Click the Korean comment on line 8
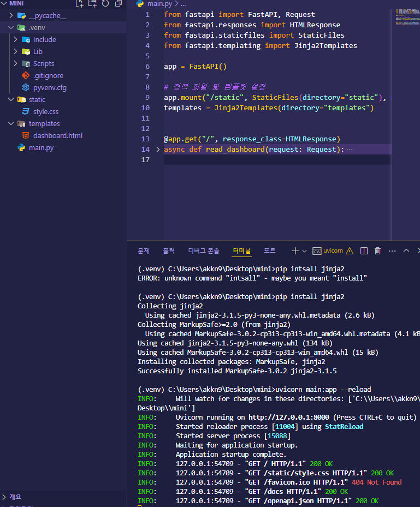This screenshot has width=420, height=507. click(x=215, y=87)
